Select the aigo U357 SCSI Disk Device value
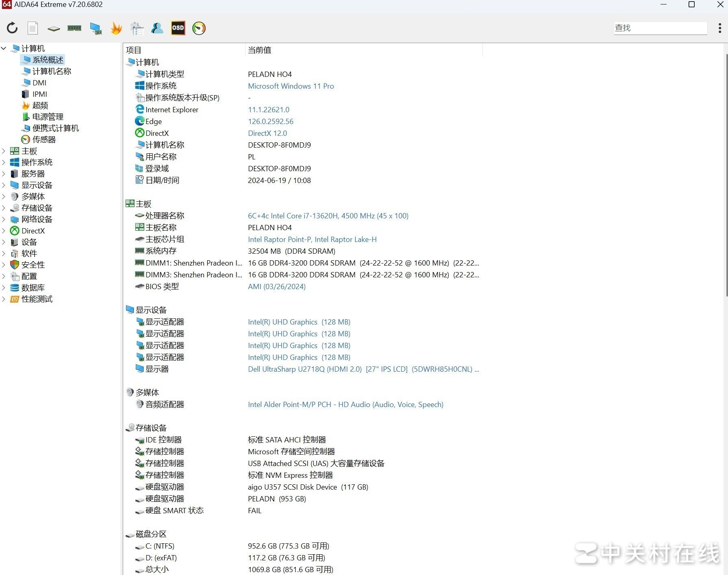The height and width of the screenshot is (575, 728). tap(308, 487)
